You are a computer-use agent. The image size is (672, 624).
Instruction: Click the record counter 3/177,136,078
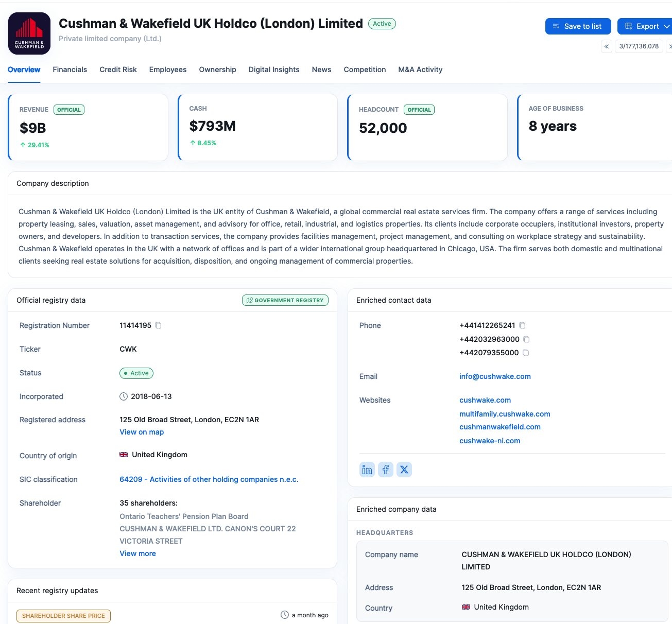coord(639,46)
